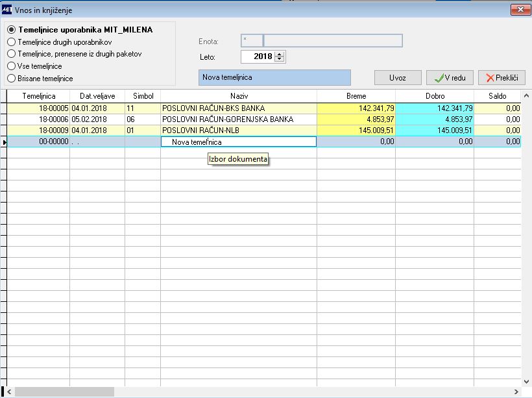The width and height of the screenshot is (532, 398).
Task: Sort by the Breme column header
Action: (356, 96)
